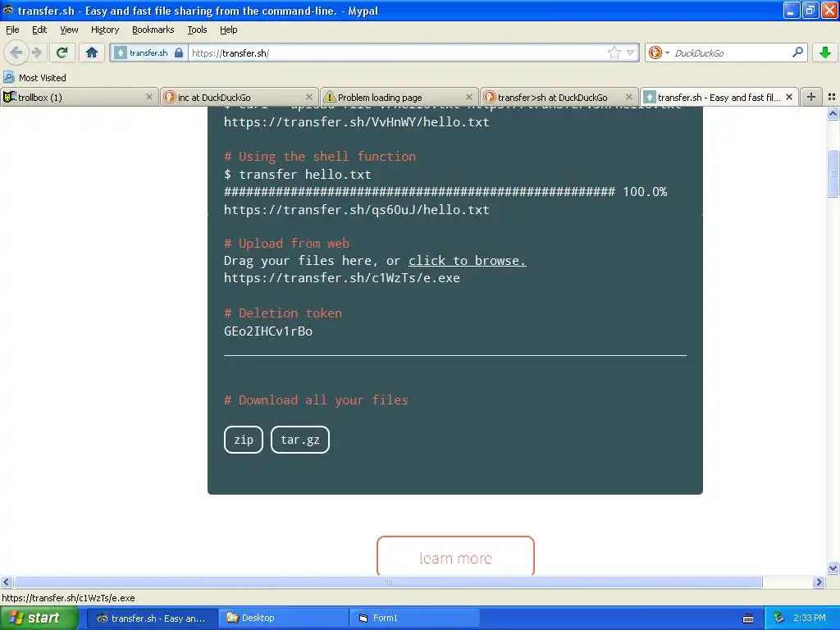Minimize the Mypal browser window

pyautogui.click(x=792, y=10)
